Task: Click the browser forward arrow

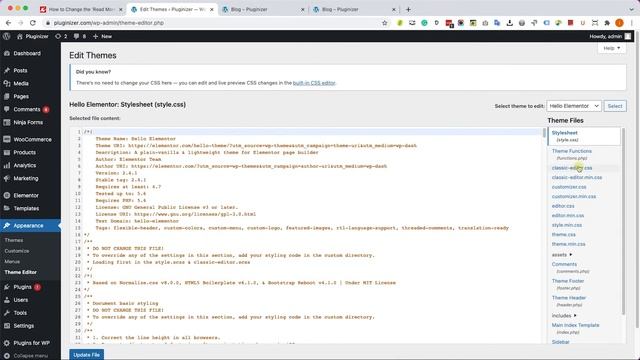Action: 20,23
